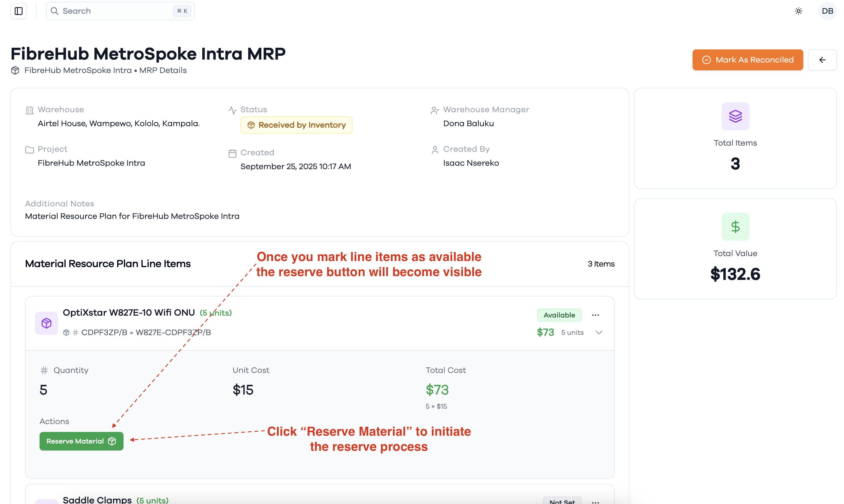844x504 pixels.
Task: Click the package icon beside MRP Details breadcrumb
Action: point(15,70)
